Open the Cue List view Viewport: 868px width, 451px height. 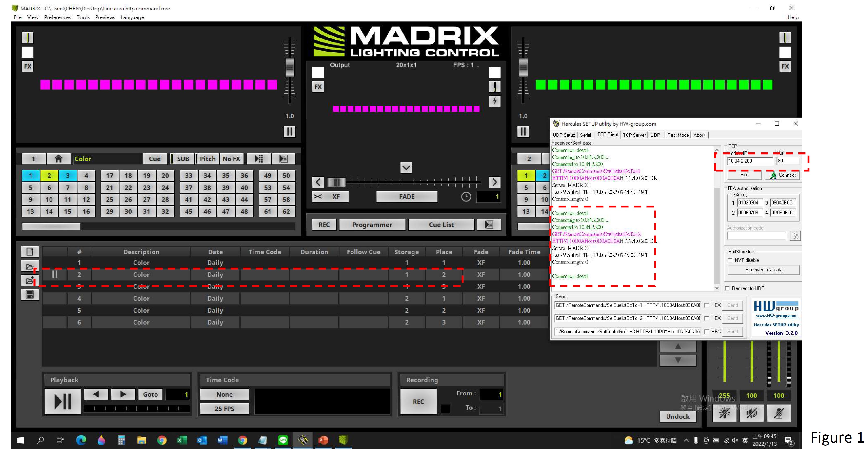coord(441,225)
